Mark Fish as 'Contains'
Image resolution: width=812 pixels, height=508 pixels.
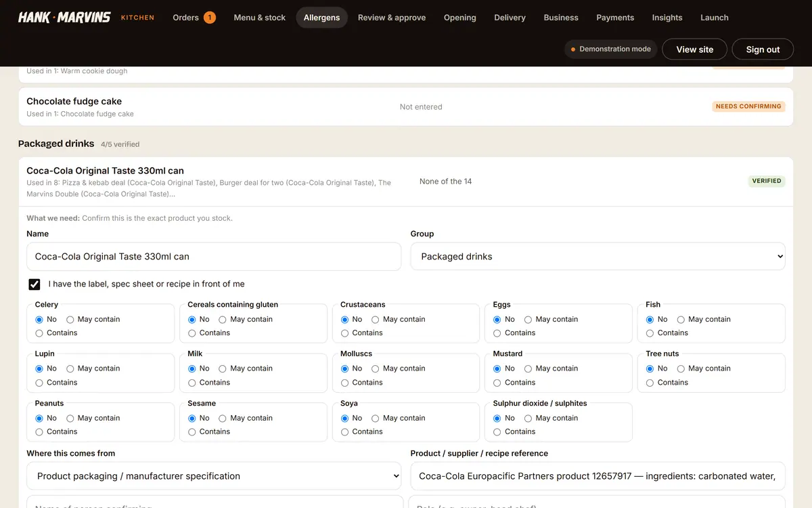point(650,333)
